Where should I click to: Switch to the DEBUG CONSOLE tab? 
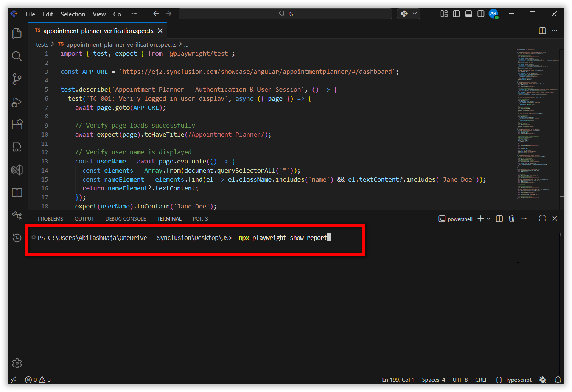[126, 219]
